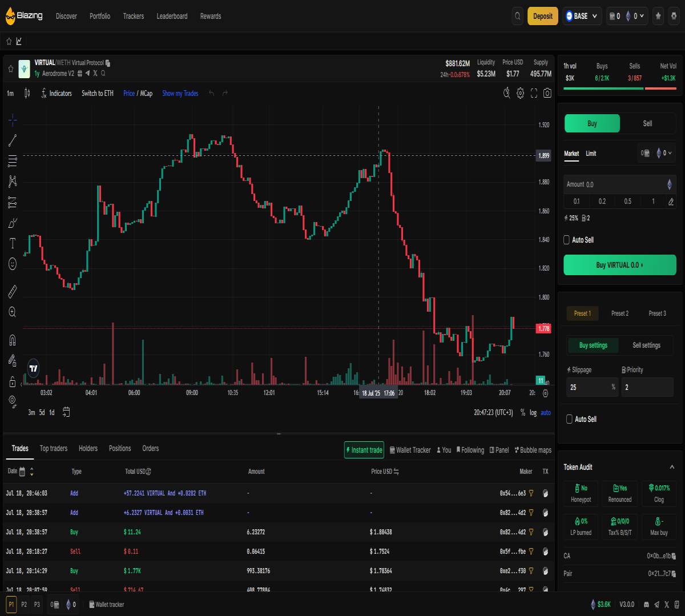This screenshot has height=616, width=685.
Task: Open the Indicators menu
Action: coord(57,93)
